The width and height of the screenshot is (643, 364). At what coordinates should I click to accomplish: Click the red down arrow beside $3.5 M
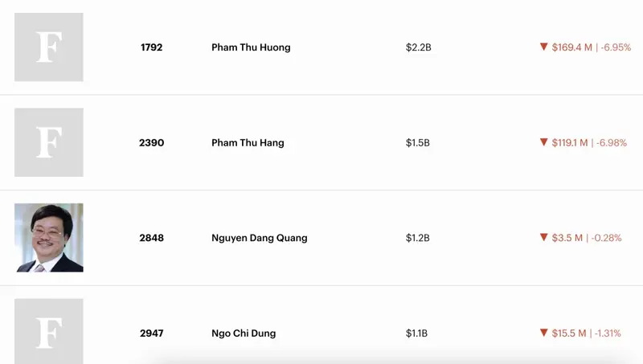(544, 237)
